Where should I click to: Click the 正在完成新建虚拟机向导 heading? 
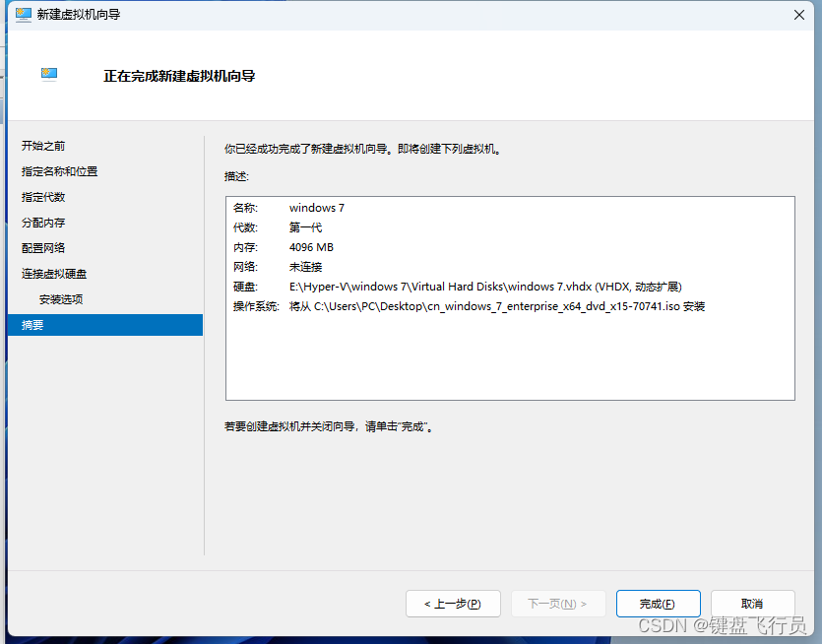coord(177,75)
